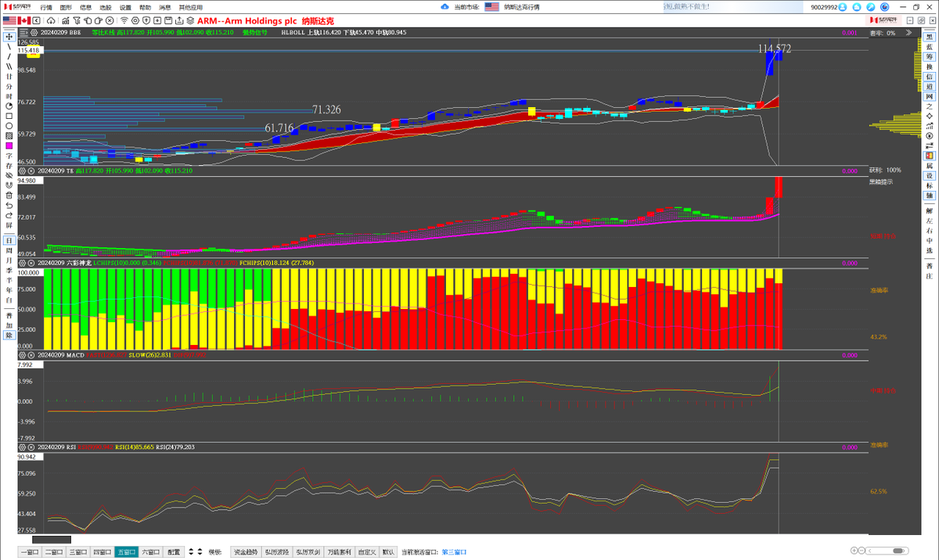Click the blue cloud icon in title bar
Image resolution: width=939 pixels, height=560 pixels.
444,6
